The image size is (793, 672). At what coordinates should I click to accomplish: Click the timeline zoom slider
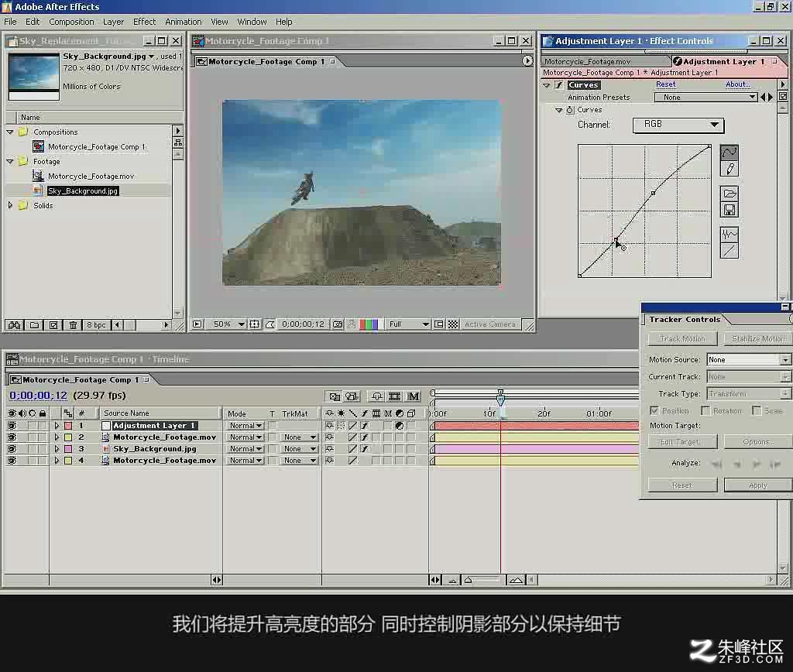click(483, 580)
